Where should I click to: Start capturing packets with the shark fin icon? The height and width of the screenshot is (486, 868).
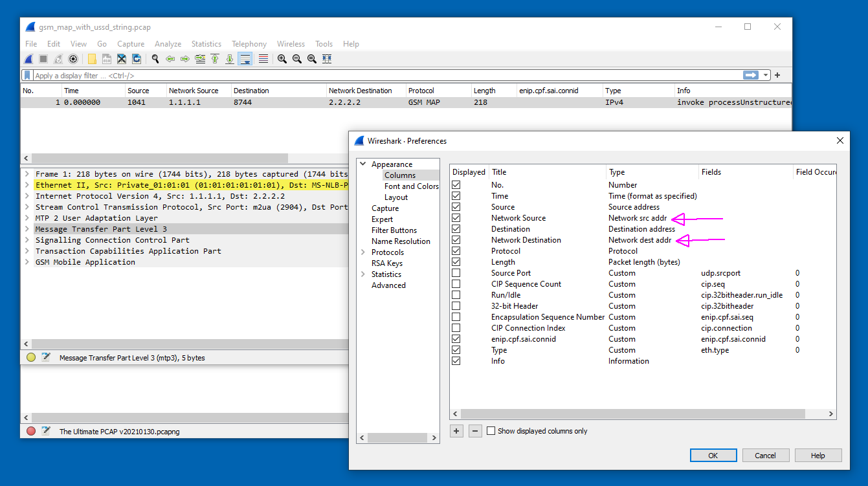(28, 59)
